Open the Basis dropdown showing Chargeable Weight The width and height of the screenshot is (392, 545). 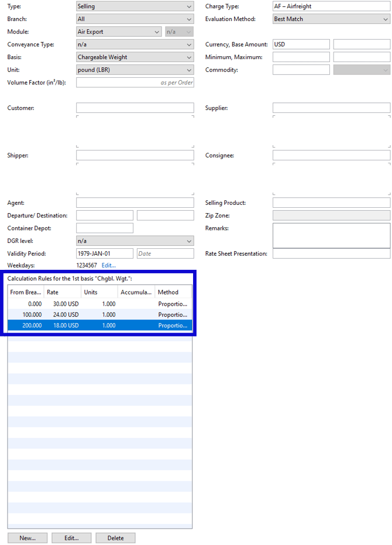[x=135, y=57]
